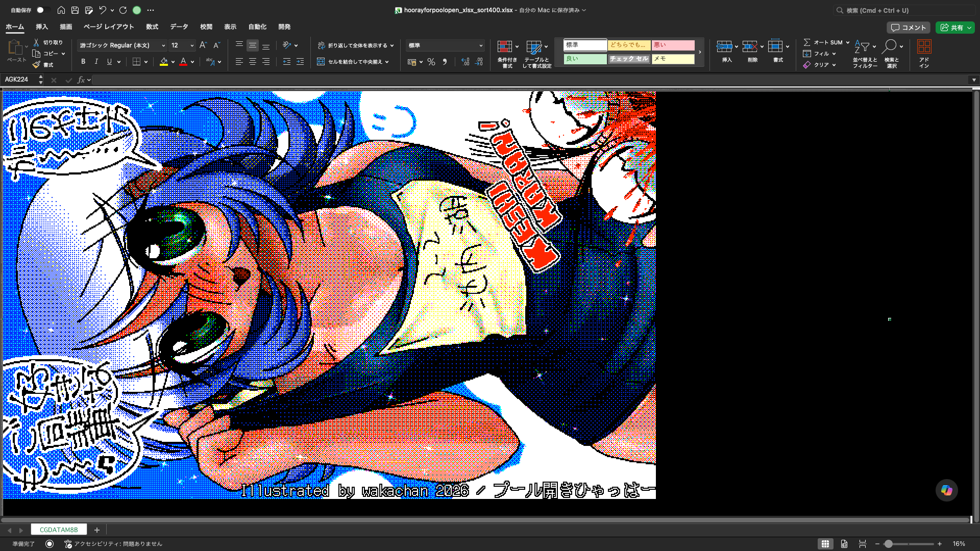Open the Insert (挿入) ribbon tab
The image size is (980, 551).
42,27
